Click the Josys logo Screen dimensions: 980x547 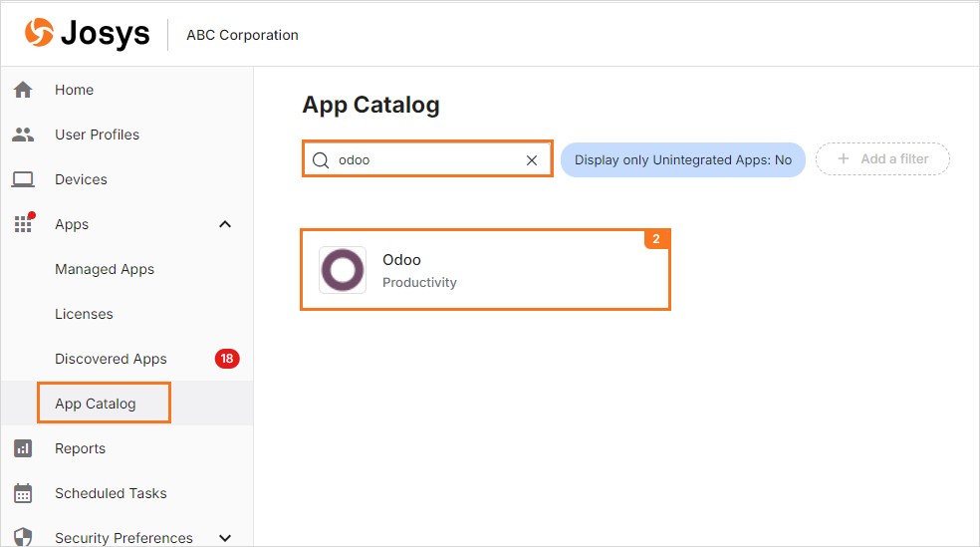pos(87,33)
